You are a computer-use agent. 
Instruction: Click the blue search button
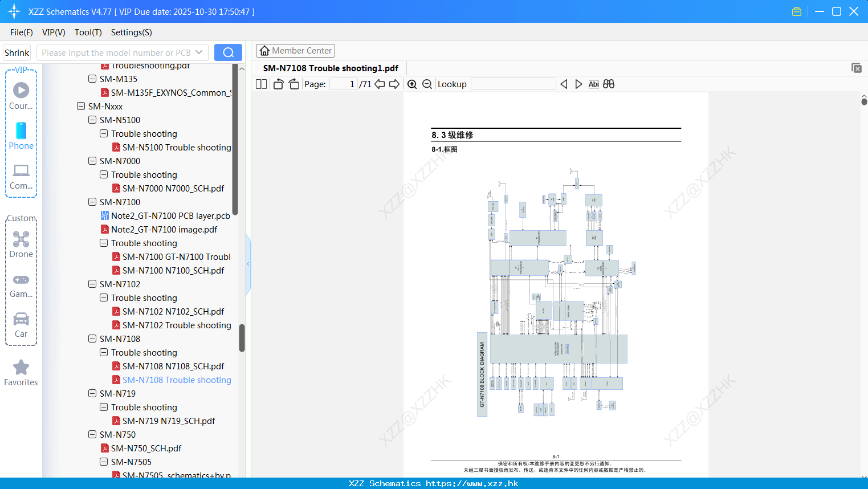[x=228, y=52]
